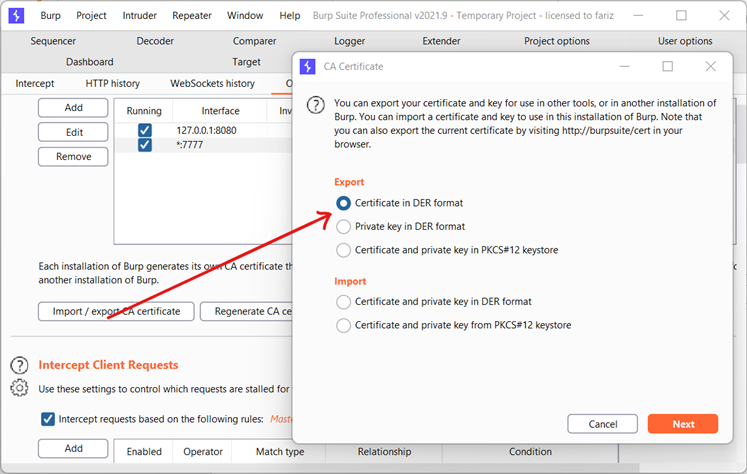Switch to the Sequencer tab
Image resolution: width=747 pixels, height=474 pixels.
pos(53,41)
